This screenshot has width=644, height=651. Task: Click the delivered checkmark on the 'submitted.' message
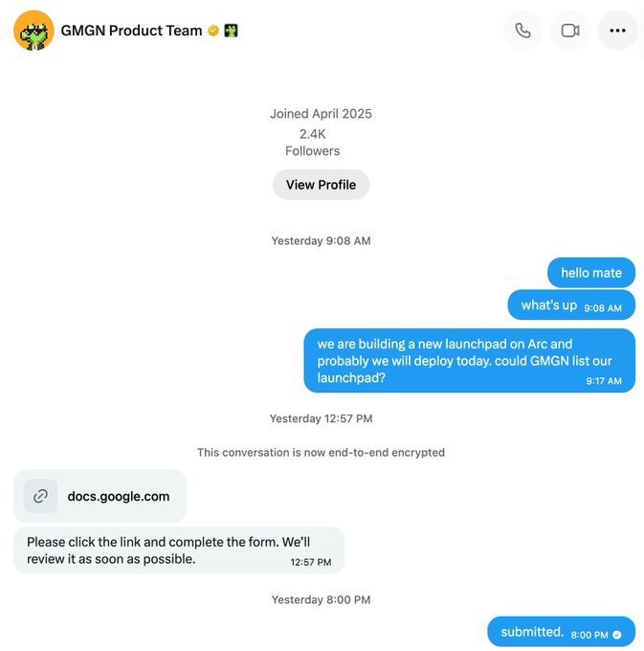(x=617, y=635)
